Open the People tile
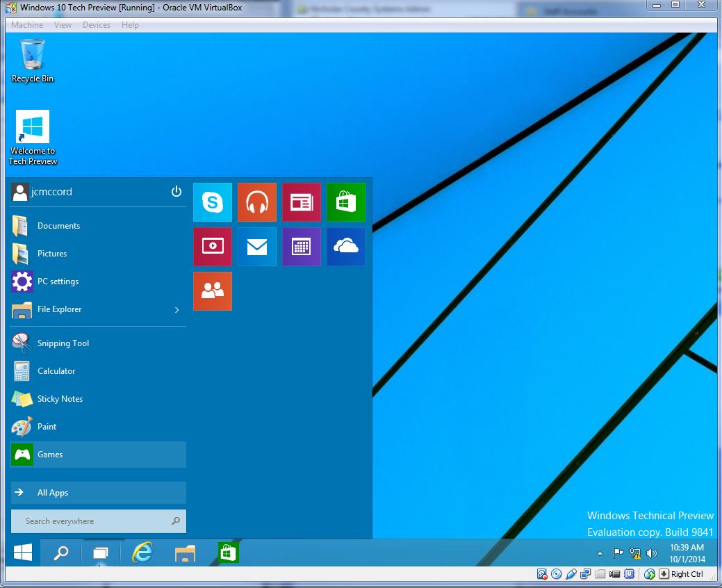Screen dimensions: 722x588 (x=212, y=291)
